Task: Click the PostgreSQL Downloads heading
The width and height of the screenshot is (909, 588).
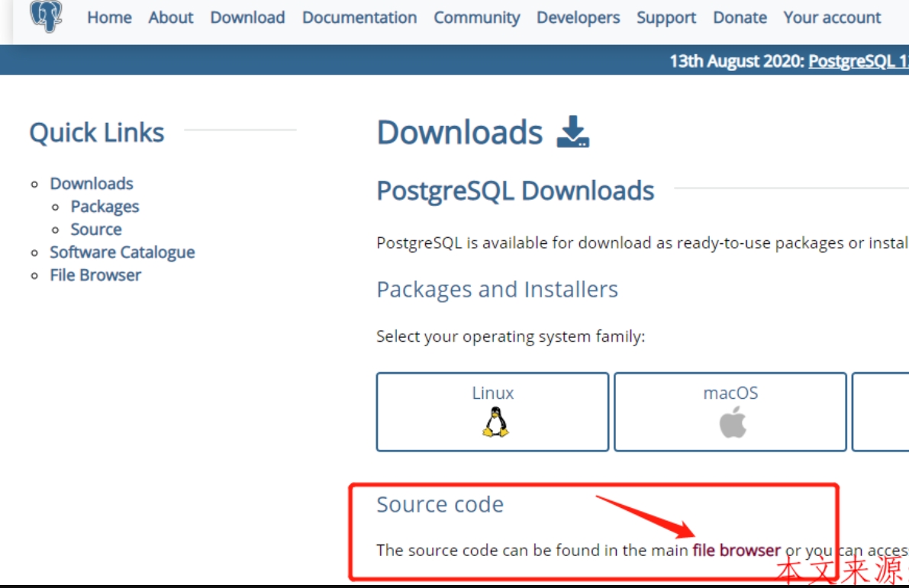Action: pos(515,191)
